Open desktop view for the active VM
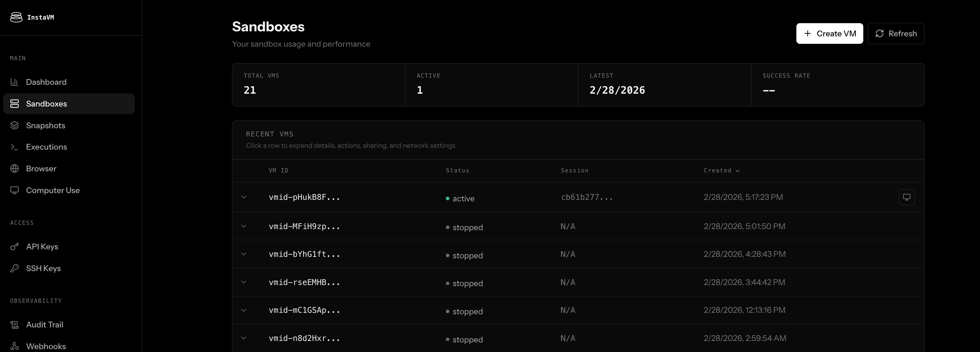 click(x=907, y=197)
